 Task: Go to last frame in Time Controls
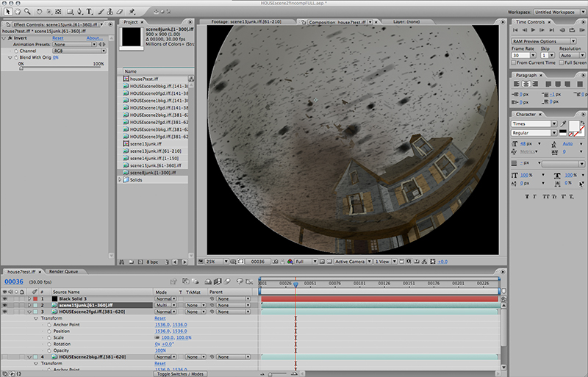(551, 29)
